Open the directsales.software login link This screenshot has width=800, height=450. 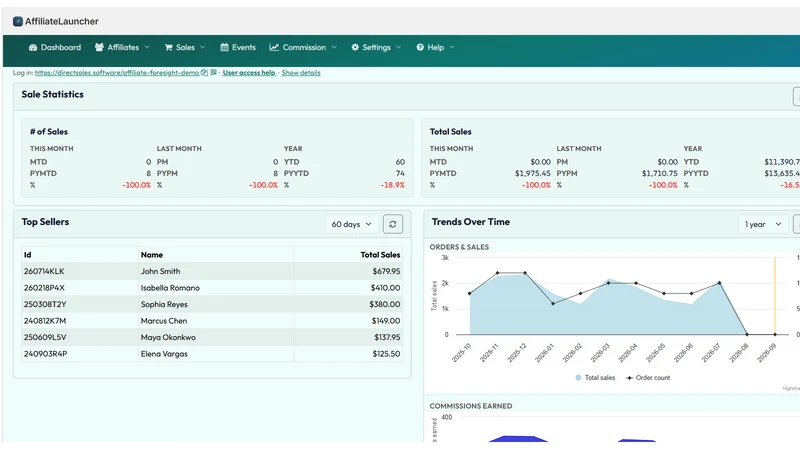(117, 72)
